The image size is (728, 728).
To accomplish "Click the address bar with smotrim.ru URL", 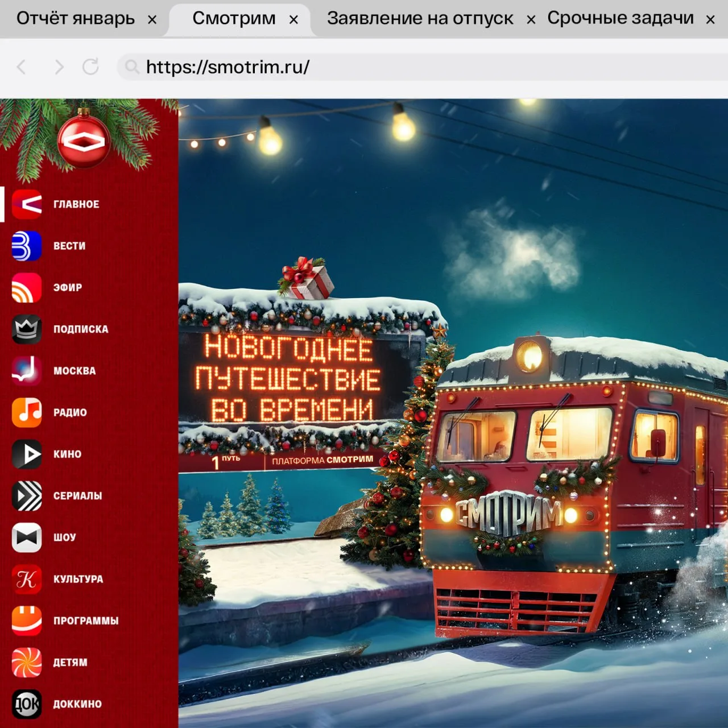I will (x=398, y=67).
